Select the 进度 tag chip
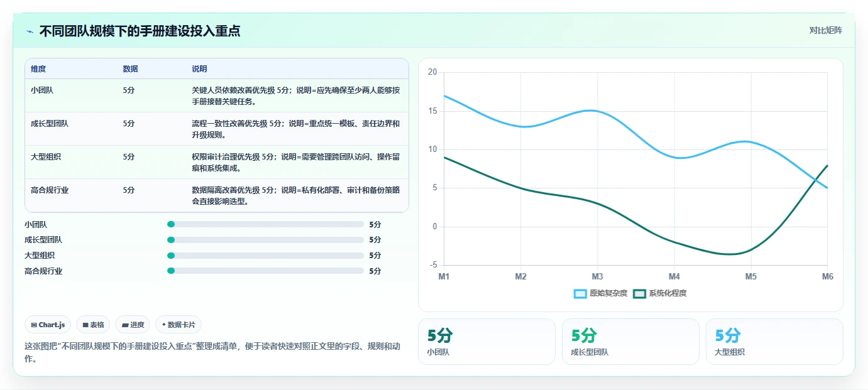Image resolution: width=868 pixels, height=390 pixels. [133, 325]
